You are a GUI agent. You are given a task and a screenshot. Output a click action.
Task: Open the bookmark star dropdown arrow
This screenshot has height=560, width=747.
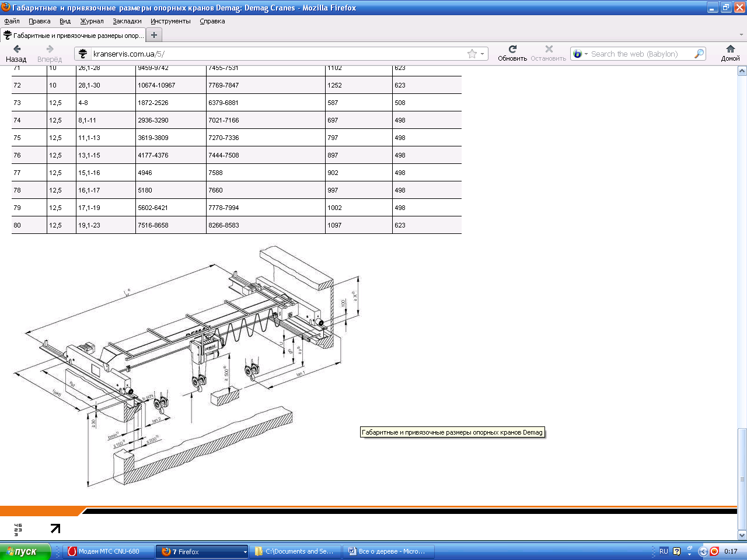(x=482, y=54)
